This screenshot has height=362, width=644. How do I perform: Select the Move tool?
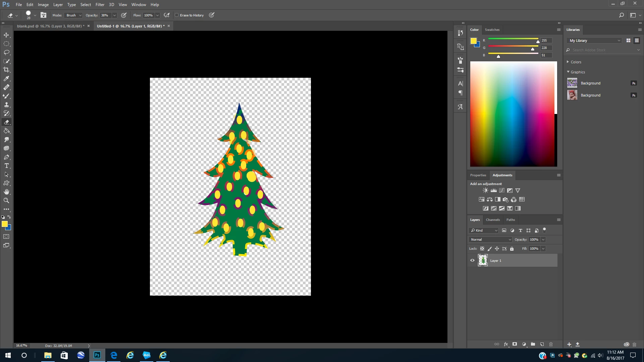click(6, 35)
